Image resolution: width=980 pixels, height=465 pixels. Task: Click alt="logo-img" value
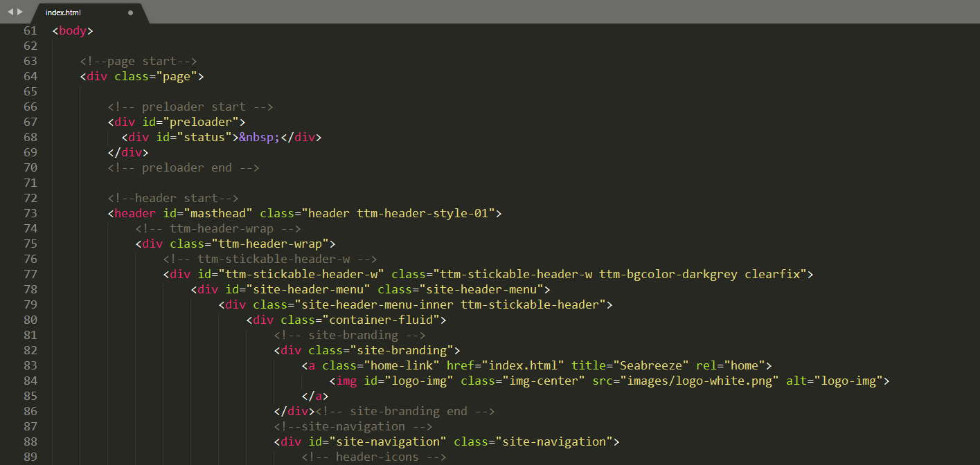[848, 381]
